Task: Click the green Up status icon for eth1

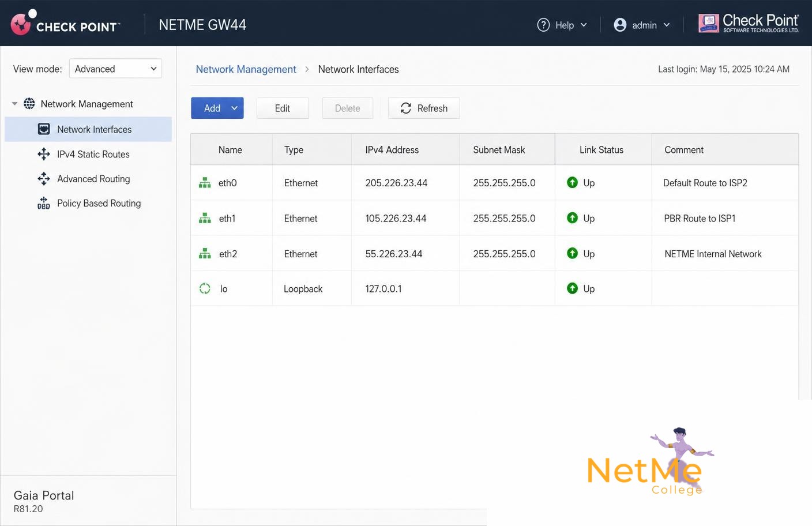Action: tap(572, 217)
